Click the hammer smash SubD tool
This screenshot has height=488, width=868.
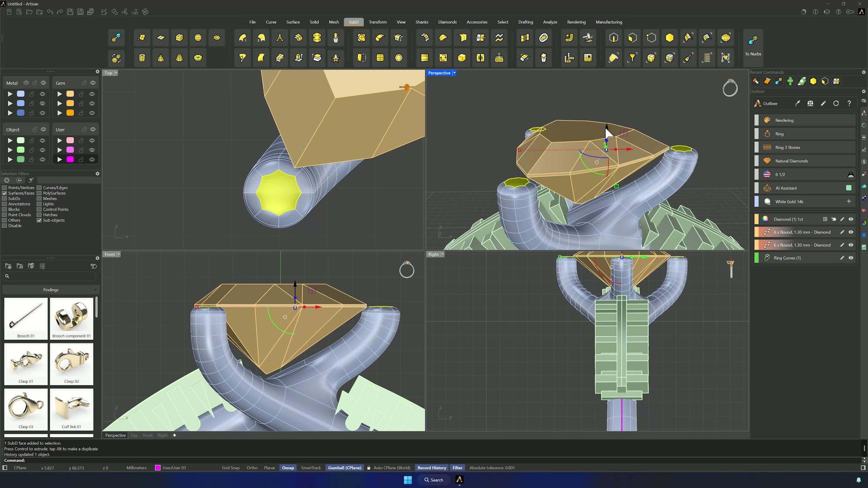(x=588, y=37)
